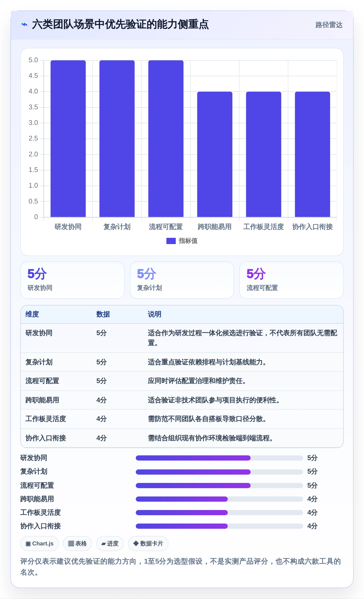Image resolution: width=364 pixels, height=599 pixels.
Task: Click the 跨职能易用 x-axis label
Action: (x=215, y=227)
